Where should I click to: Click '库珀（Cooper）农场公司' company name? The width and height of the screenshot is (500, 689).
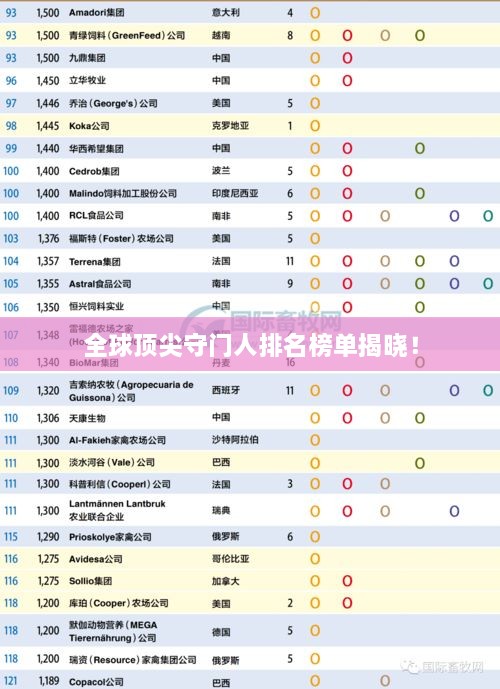(x=119, y=603)
